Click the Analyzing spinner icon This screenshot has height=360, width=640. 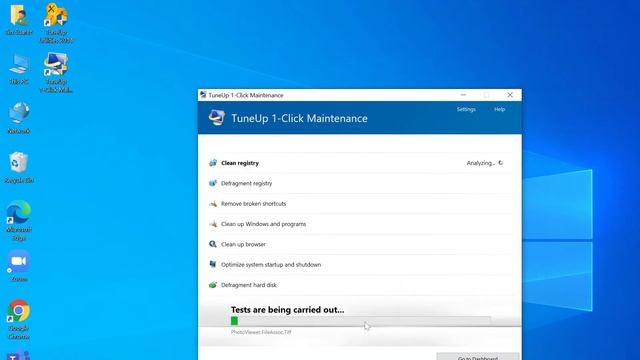click(x=501, y=163)
